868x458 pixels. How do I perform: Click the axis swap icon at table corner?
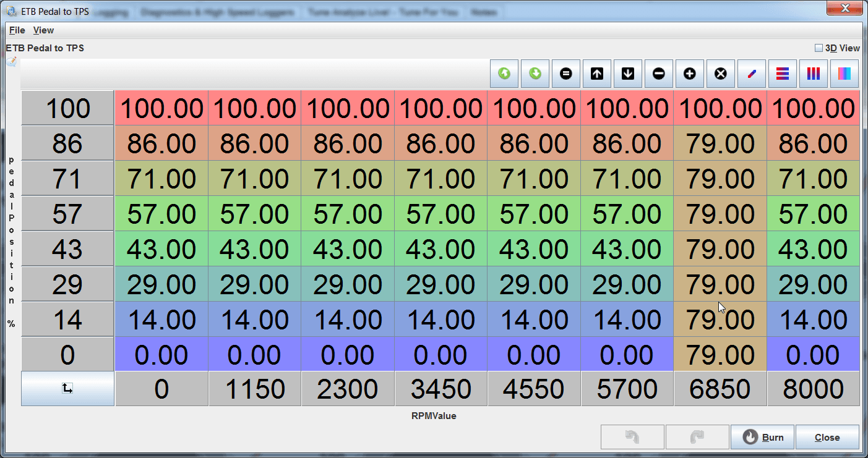(67, 389)
